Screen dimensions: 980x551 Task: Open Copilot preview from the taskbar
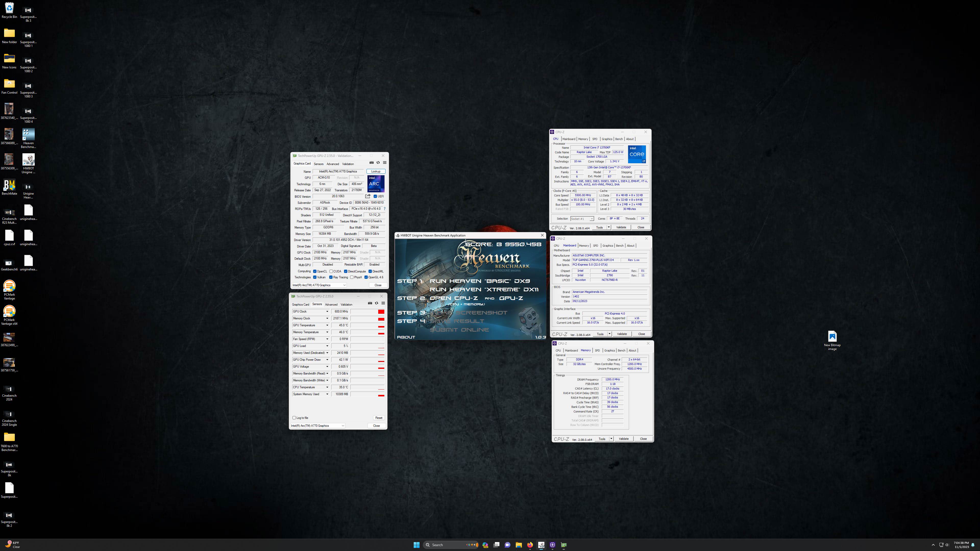485,545
